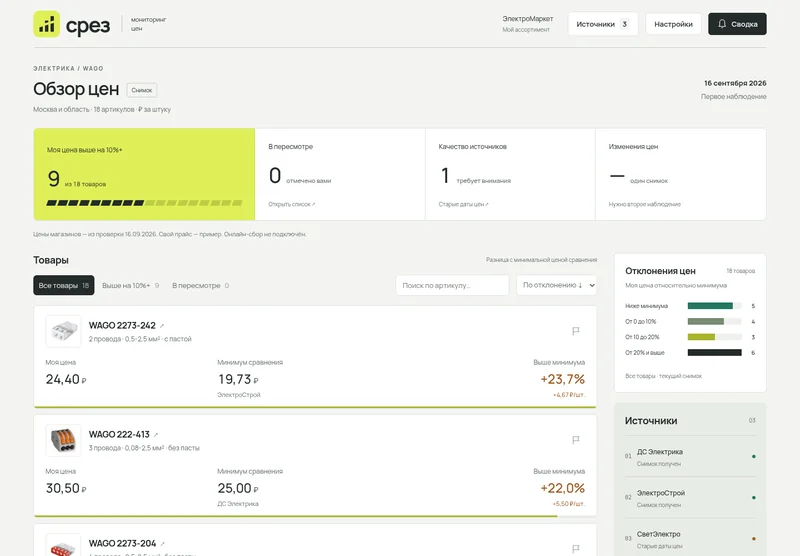Click the Качество источников card

coord(510,174)
